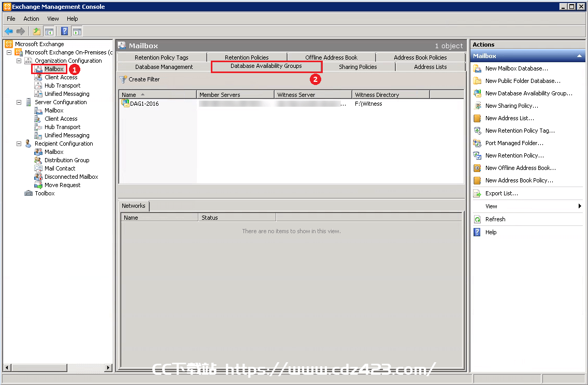This screenshot has height=385, width=588.
Task: Click the New Mailbox Database icon
Action: tap(477, 68)
